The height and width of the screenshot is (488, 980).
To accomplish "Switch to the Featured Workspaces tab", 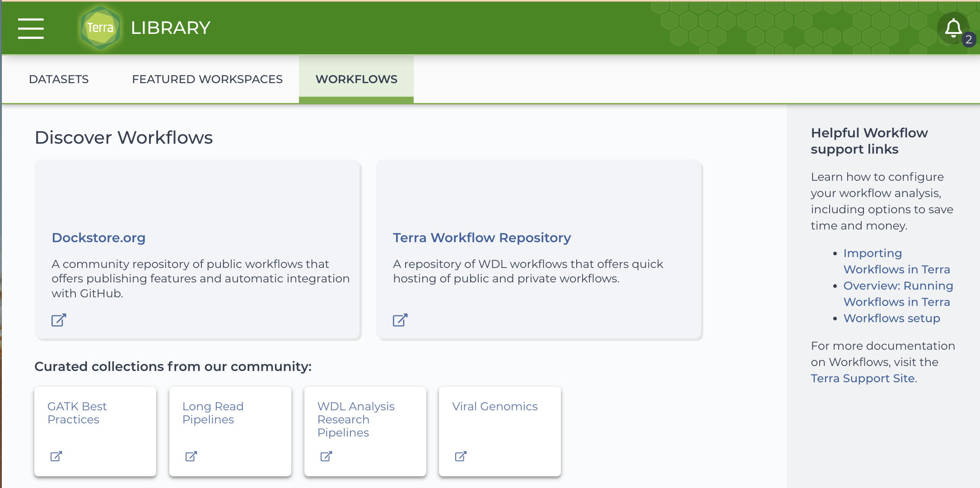I will (x=207, y=79).
